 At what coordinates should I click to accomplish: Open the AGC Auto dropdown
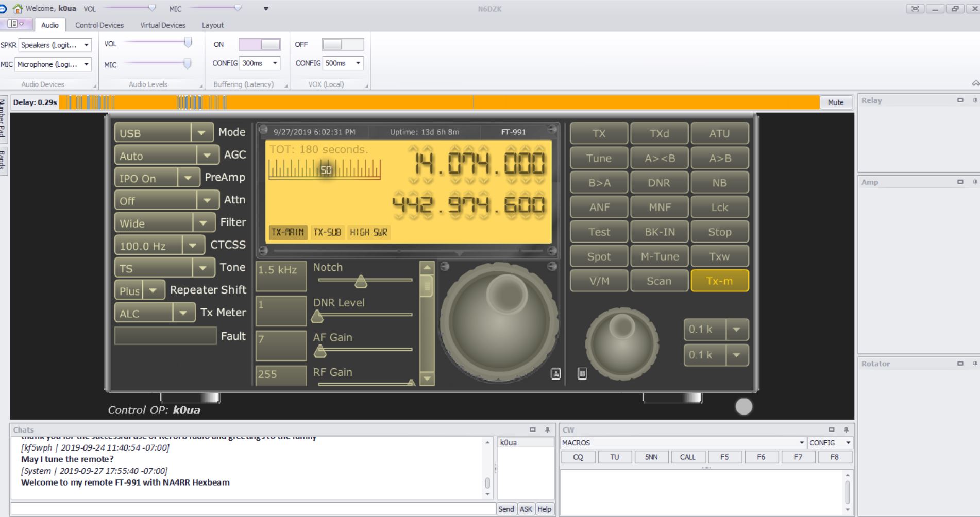tap(207, 155)
